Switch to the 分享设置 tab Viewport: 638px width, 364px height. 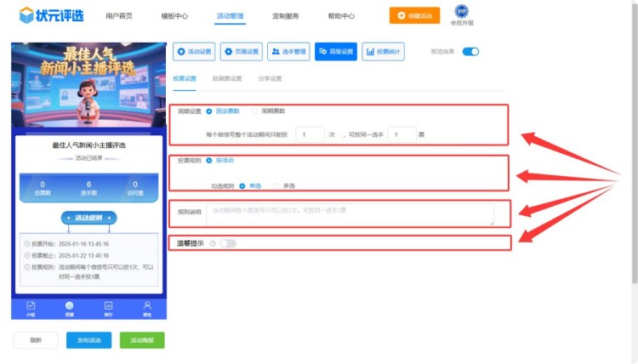point(270,78)
